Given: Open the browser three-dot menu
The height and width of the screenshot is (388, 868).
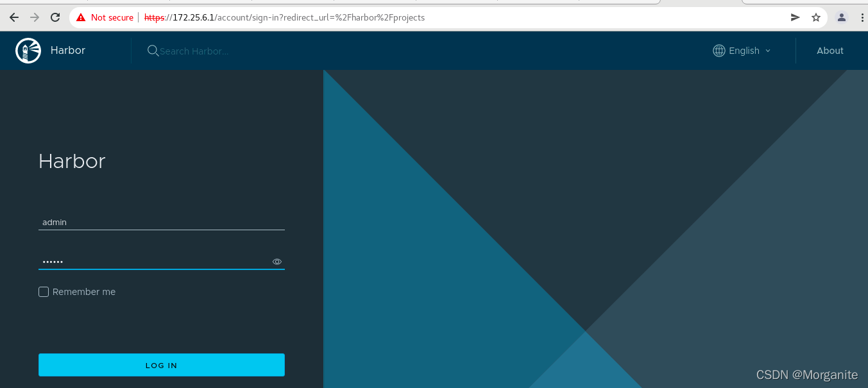Looking at the screenshot, I should pos(862,17).
